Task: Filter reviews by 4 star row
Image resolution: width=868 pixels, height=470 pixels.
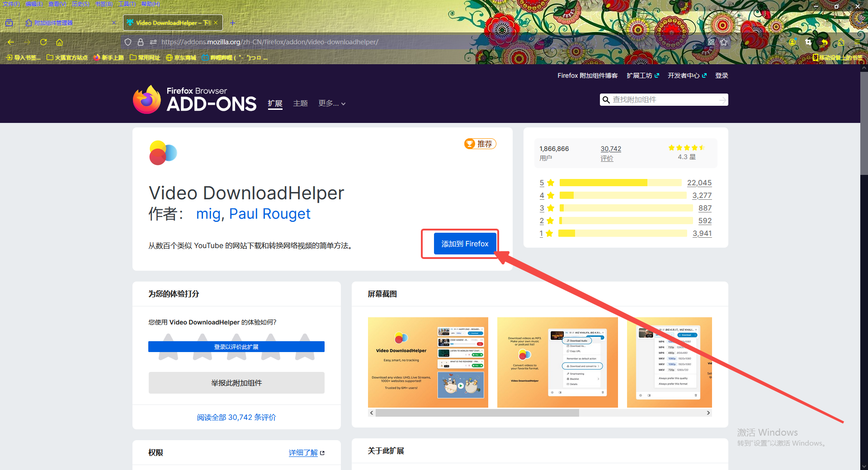Action: [x=626, y=195]
